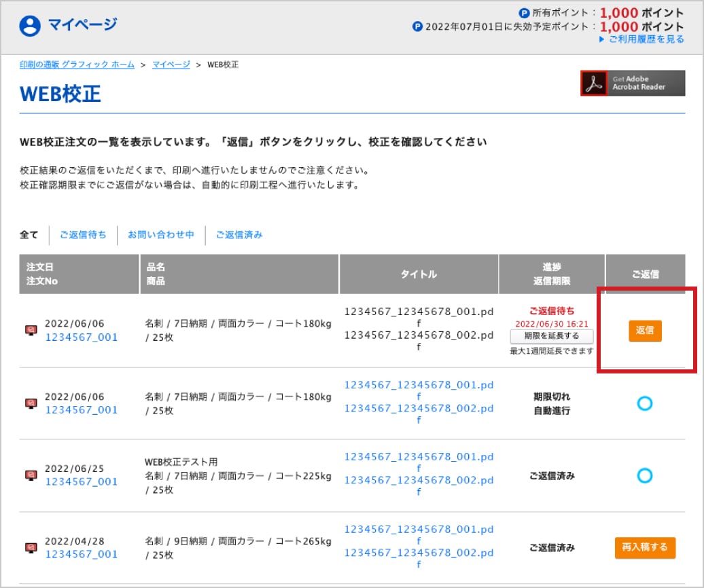Screen dimensions: 704x588
Task: Click the blue circle in the 期限切れ row
Action: (x=644, y=403)
